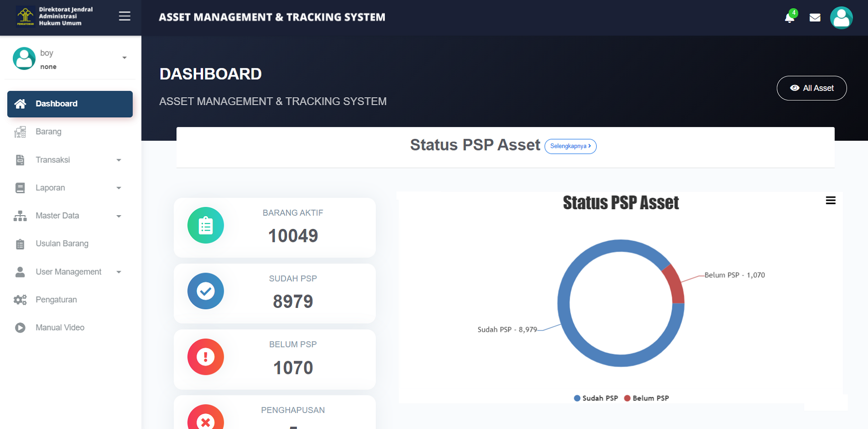Open the messages envelope icon
The image size is (868, 429).
point(815,18)
